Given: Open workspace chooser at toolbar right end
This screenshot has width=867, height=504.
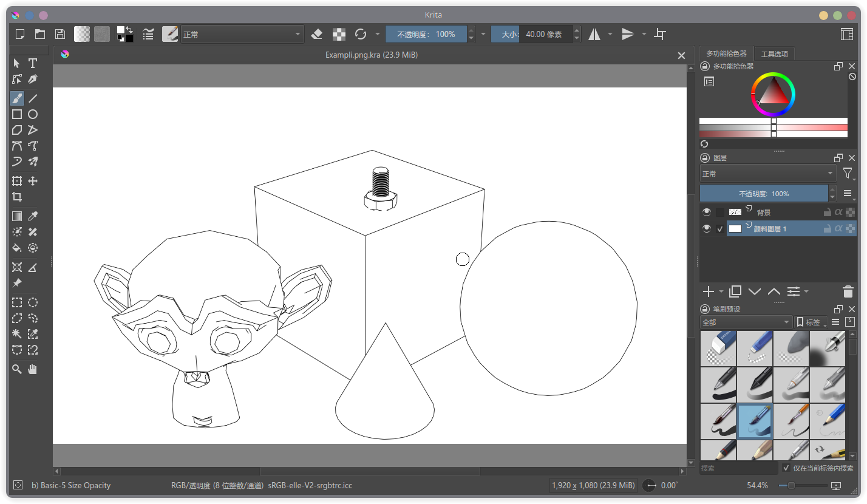Looking at the screenshot, I should (847, 34).
